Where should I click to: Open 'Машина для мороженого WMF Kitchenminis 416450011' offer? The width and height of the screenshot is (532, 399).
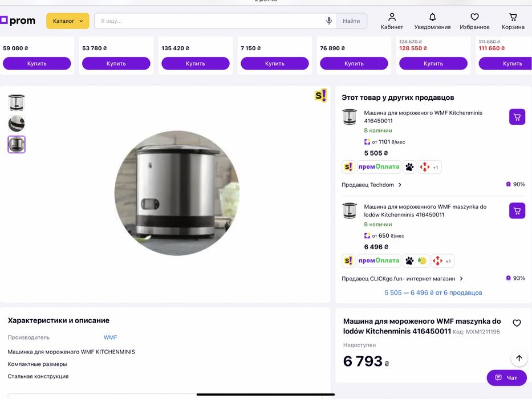pos(423,117)
